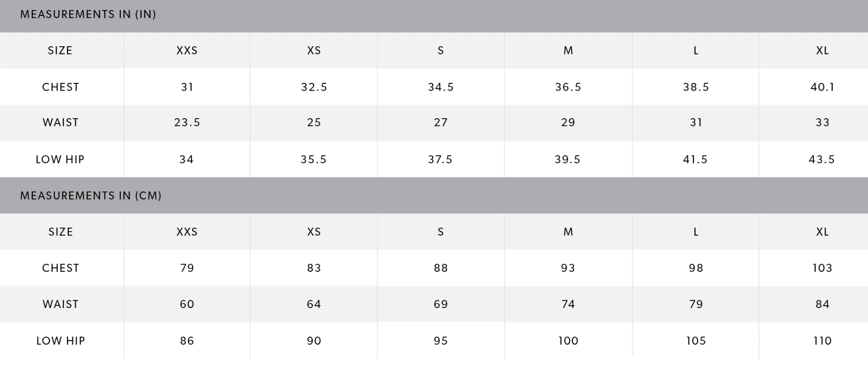Click the CHEST row label in cm table
The width and height of the screenshot is (868, 366).
pos(61,268)
